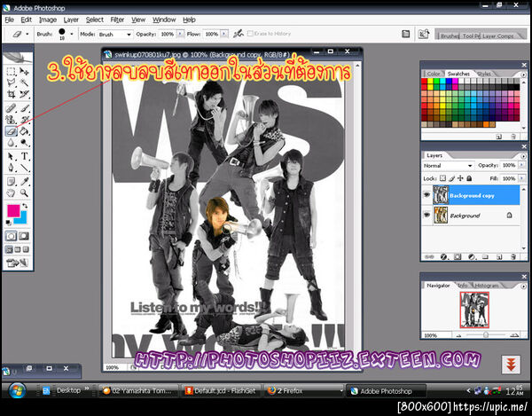
Task: Open the eraser Mode dropdown
Action: [x=114, y=35]
